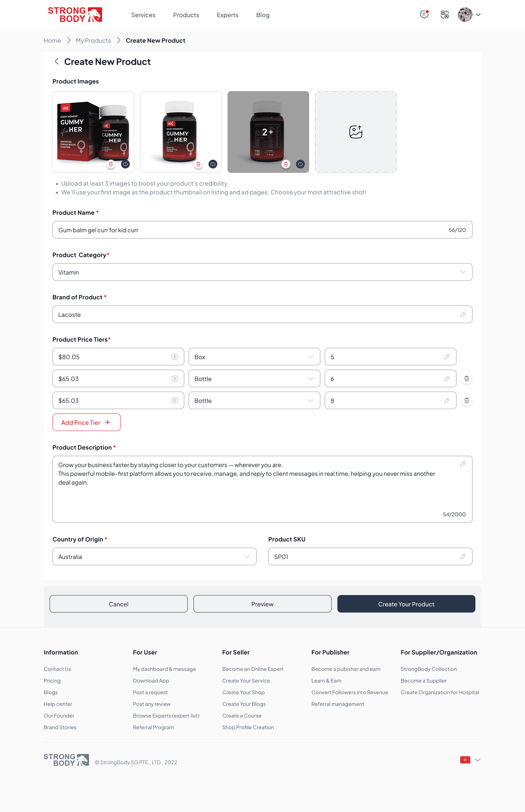Delete the price tier with quantity 6
Image resolution: width=525 pixels, height=812 pixels.
(x=467, y=378)
